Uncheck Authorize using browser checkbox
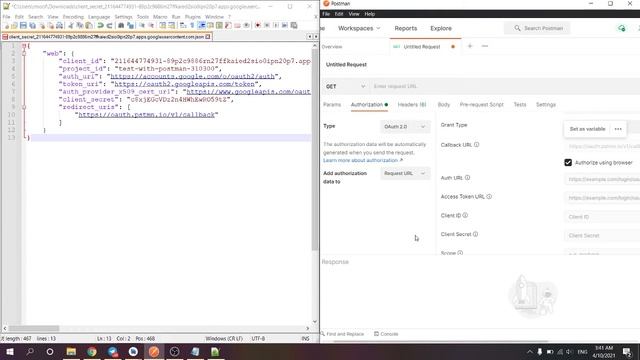640x360 pixels. pyautogui.click(x=568, y=162)
